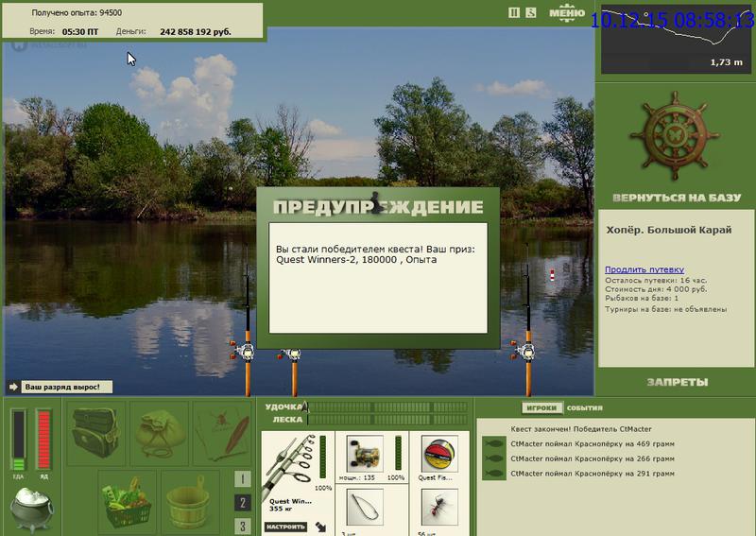This screenshot has height=536, width=756.
Task: Click the red ЯД level bar
Action: tap(43, 440)
